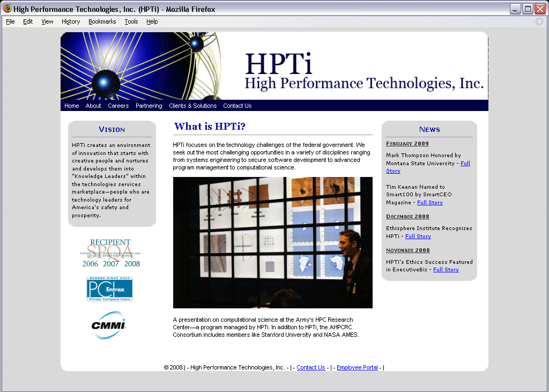Screen dimensions: 549x392
Task: Open the Help menu
Action: [x=152, y=21]
